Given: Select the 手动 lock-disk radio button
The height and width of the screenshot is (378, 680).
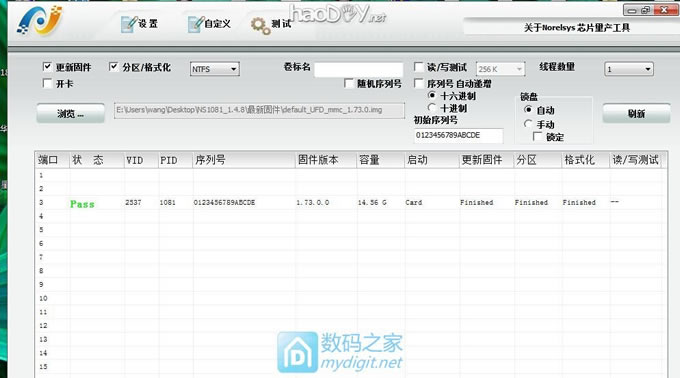Looking at the screenshot, I should [x=528, y=124].
